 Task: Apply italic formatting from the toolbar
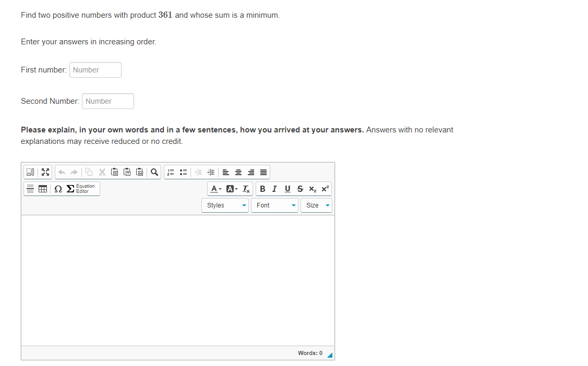(275, 189)
